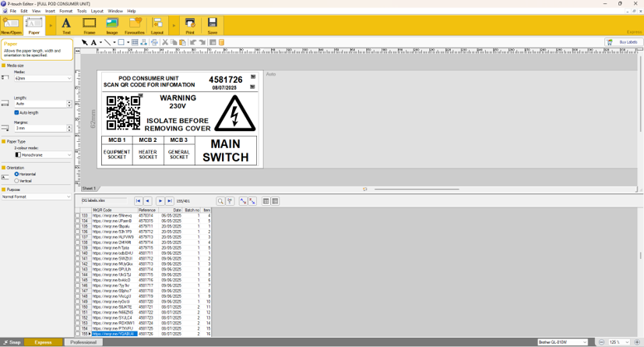
Task: Click the zoom out minus button
Action: point(602,342)
